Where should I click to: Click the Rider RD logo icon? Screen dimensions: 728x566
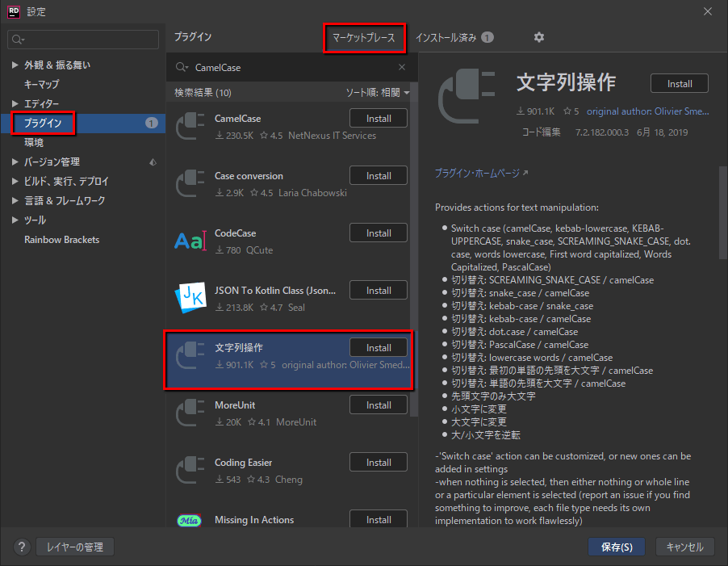[x=14, y=11]
